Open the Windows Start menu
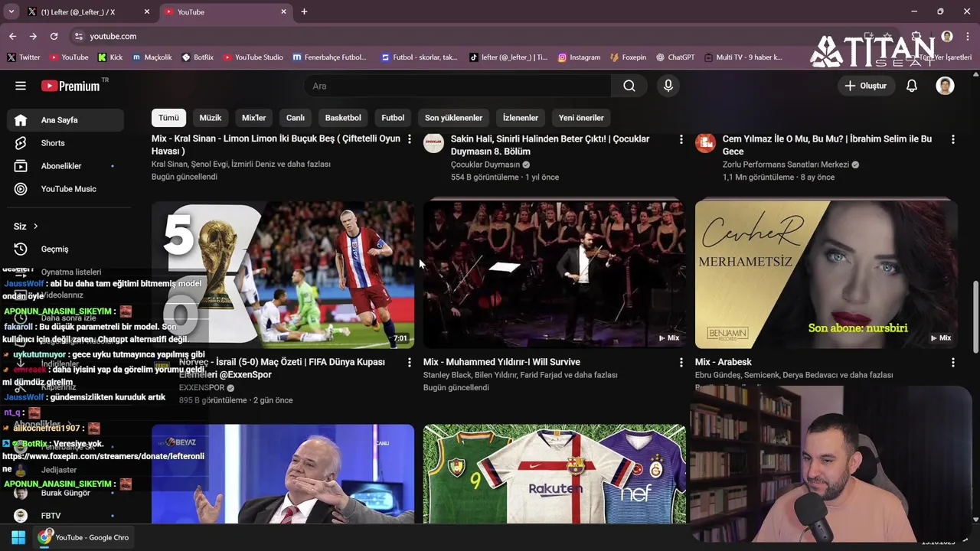 point(18,537)
